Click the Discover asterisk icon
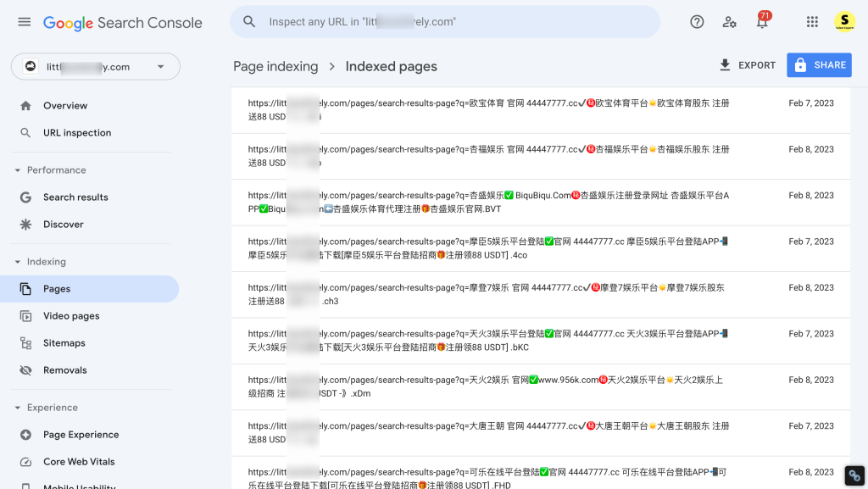This screenshot has width=868, height=489. [25, 225]
